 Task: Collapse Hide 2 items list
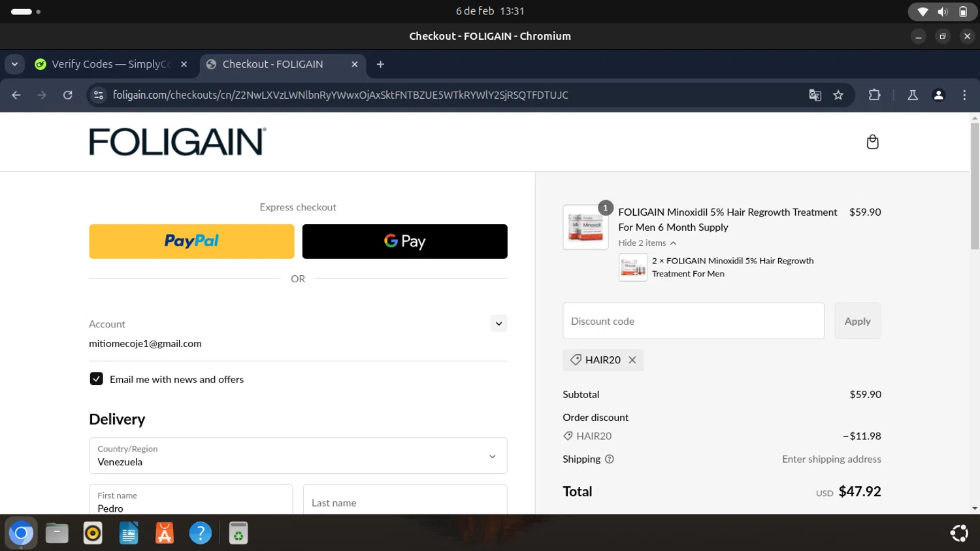647,242
